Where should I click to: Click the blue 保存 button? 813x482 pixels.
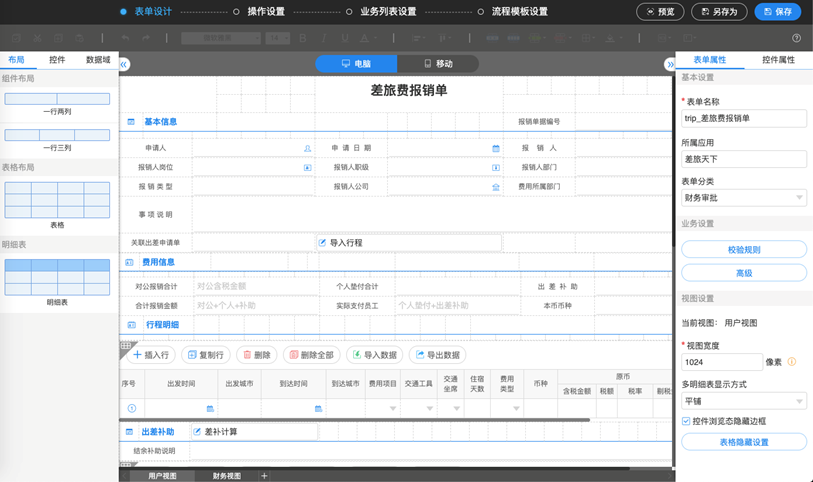click(778, 11)
